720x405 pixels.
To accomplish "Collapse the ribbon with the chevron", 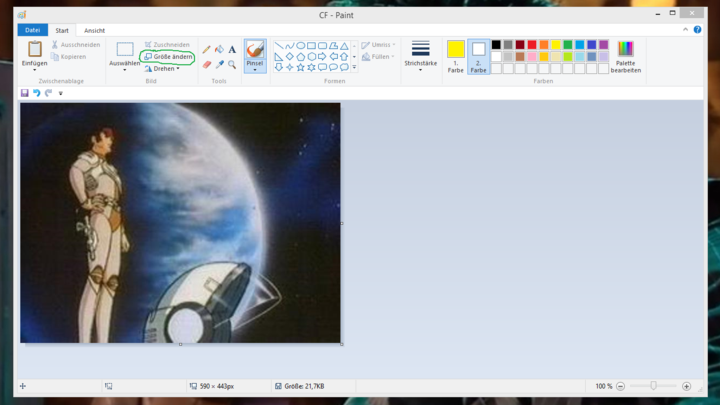I will pos(685,30).
